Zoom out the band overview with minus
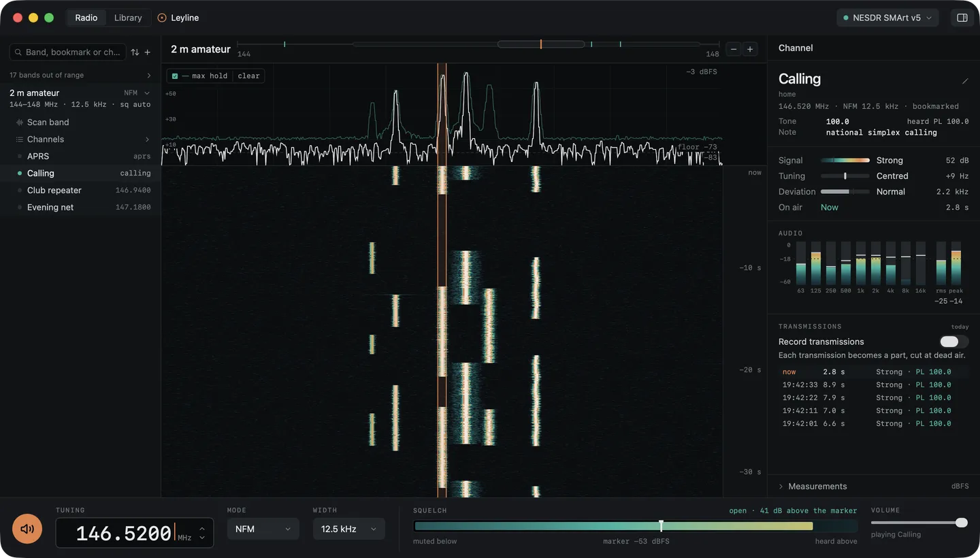The width and height of the screenshot is (980, 558). tap(733, 49)
